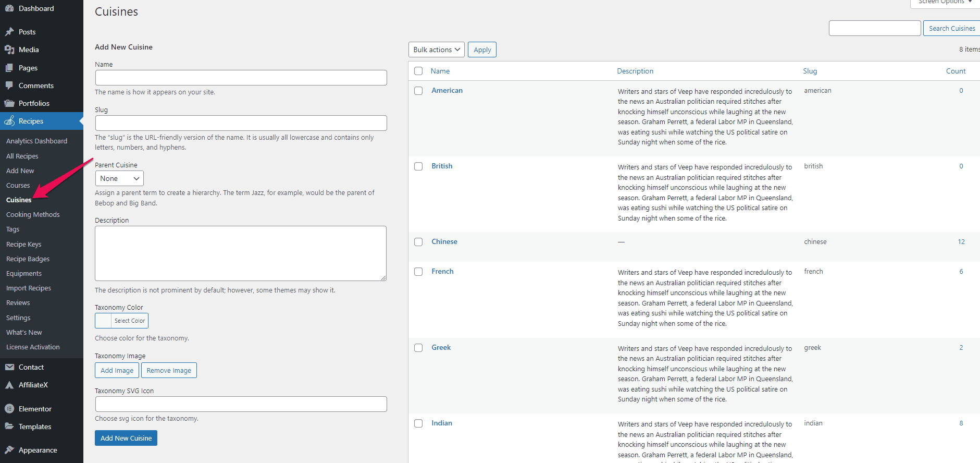
Task: Click the Apply bulk action button
Action: tap(482, 50)
